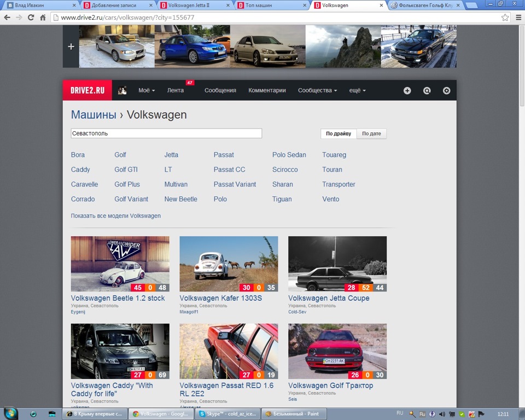525x420 pixels.
Task: Open the New Beetle model link
Action: (181, 199)
